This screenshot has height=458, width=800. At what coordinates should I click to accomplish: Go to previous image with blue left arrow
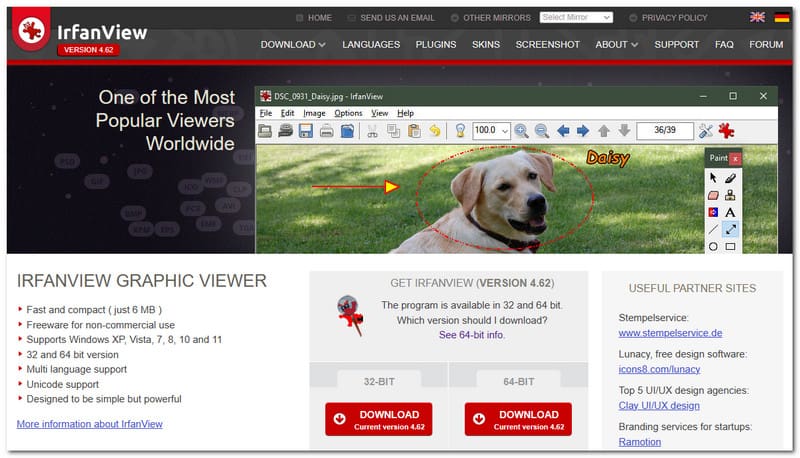[x=563, y=131]
